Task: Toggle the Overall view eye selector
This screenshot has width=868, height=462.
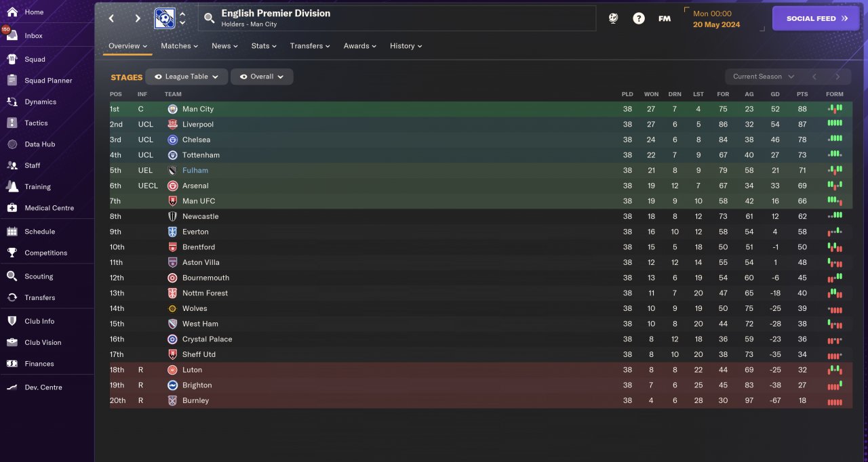Action: (262, 77)
